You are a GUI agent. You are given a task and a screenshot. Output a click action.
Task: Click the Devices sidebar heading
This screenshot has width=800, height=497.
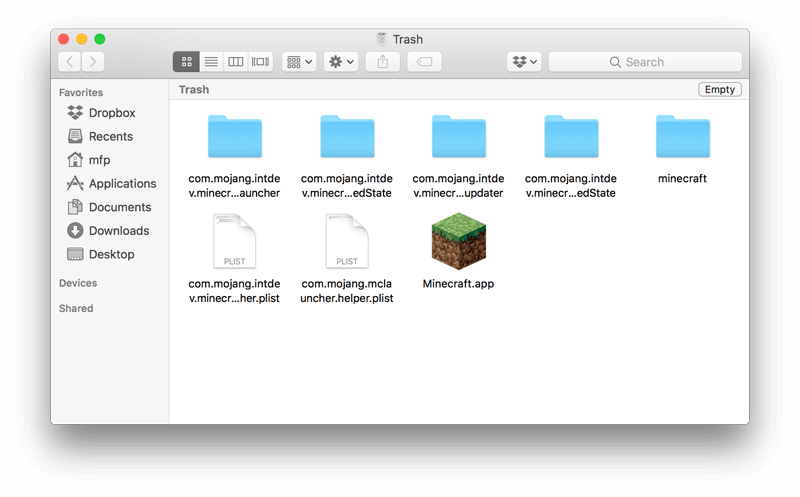click(x=78, y=283)
